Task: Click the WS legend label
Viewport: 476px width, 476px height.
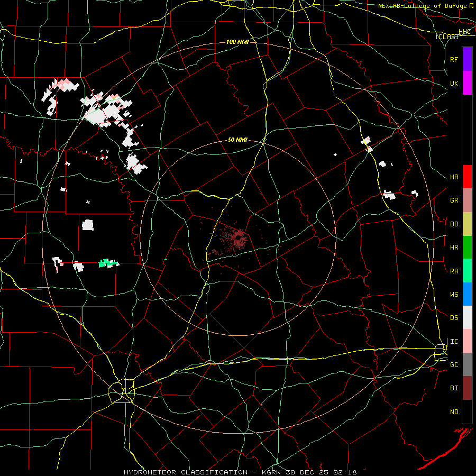Action: [454, 295]
